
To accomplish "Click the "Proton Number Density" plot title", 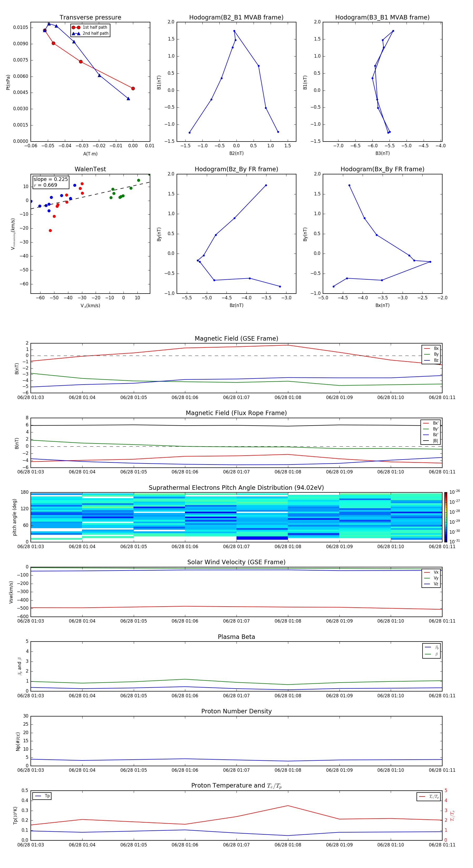I will (236, 711).
